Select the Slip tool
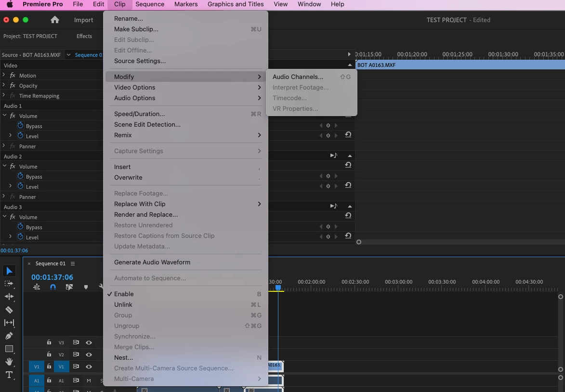This screenshot has height=392, width=565. tap(9, 323)
